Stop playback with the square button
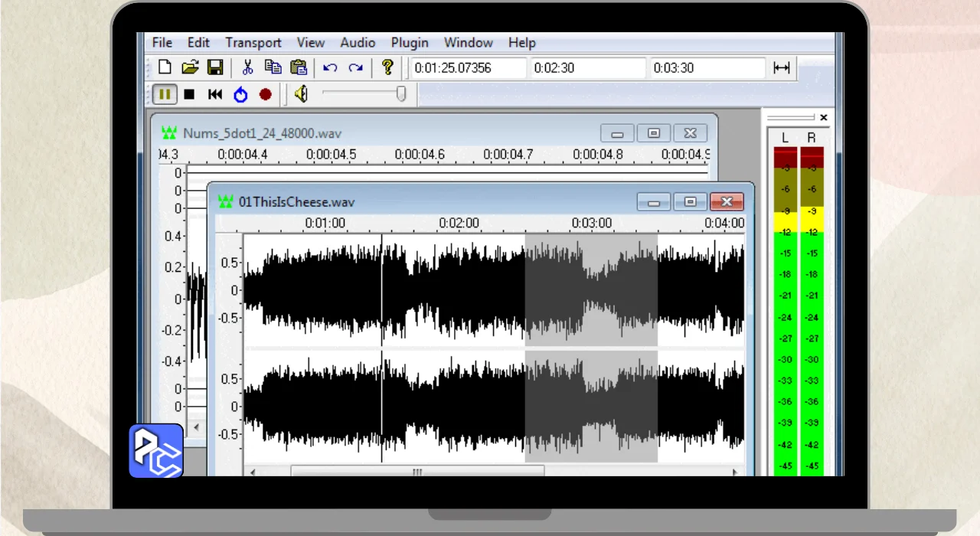 pos(189,94)
